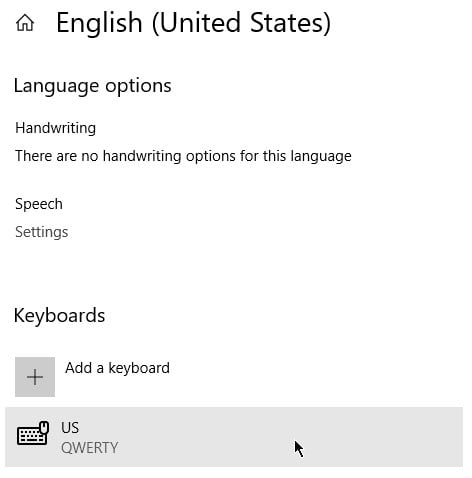Click the small mouse symbol on keyboard icon
This screenshot has height=478, width=472.
44,427
